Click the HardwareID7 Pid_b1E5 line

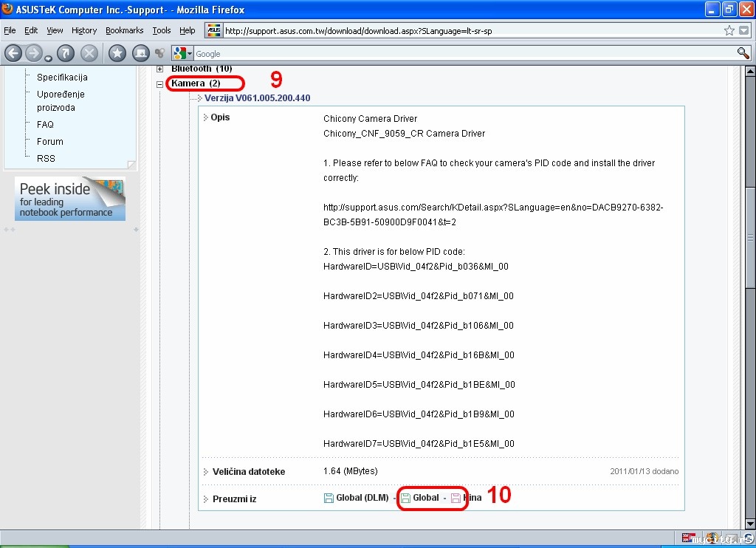click(x=419, y=443)
